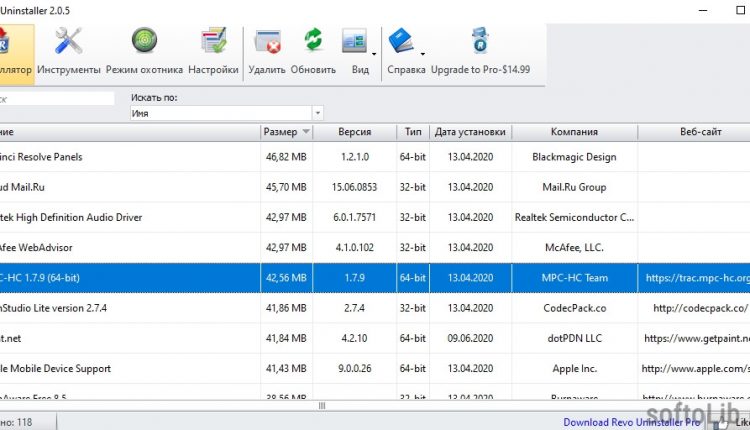Click McAfee, LLC. company cell

(x=574, y=248)
